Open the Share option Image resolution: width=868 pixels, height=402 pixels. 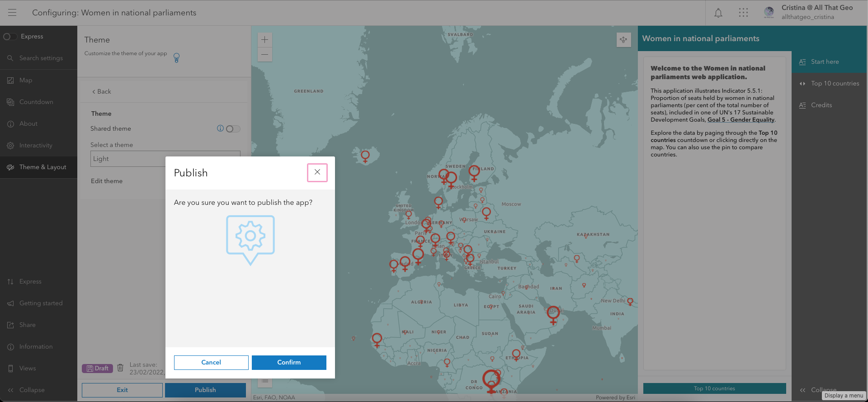coord(38,325)
